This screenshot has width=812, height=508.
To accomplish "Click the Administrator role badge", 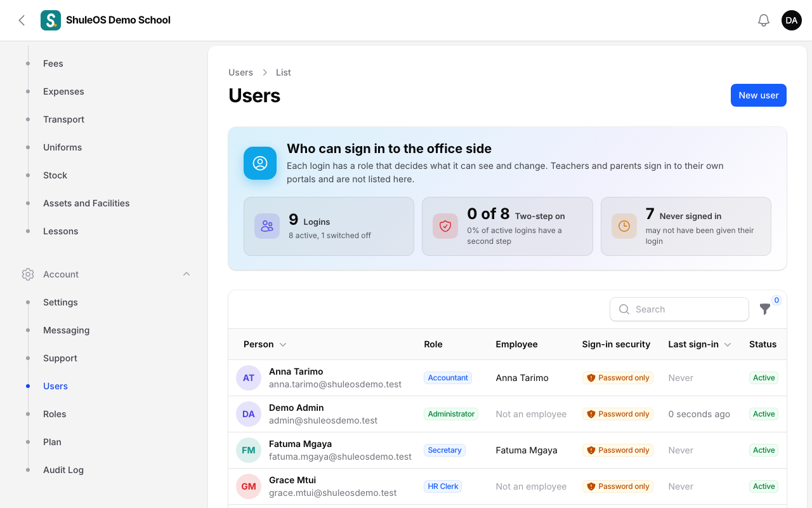I will pyautogui.click(x=451, y=414).
